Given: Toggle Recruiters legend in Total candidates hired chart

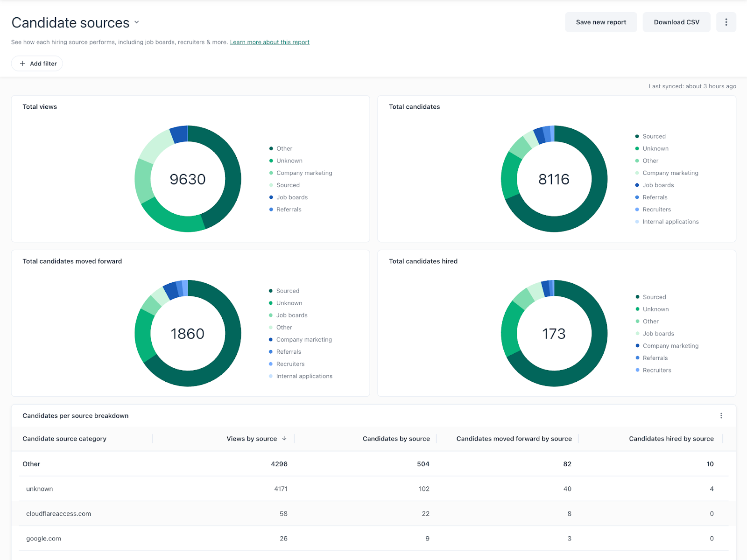Looking at the screenshot, I should tap(656, 370).
